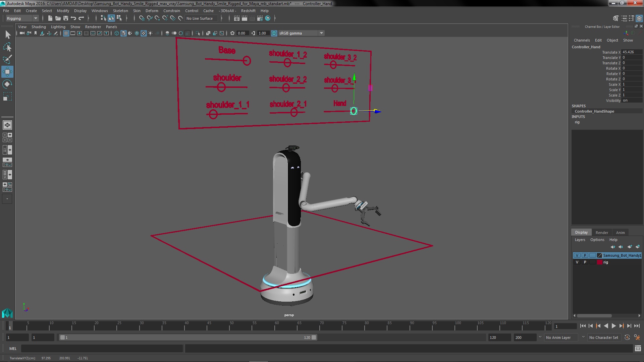Redo action arrow

(x=81, y=18)
